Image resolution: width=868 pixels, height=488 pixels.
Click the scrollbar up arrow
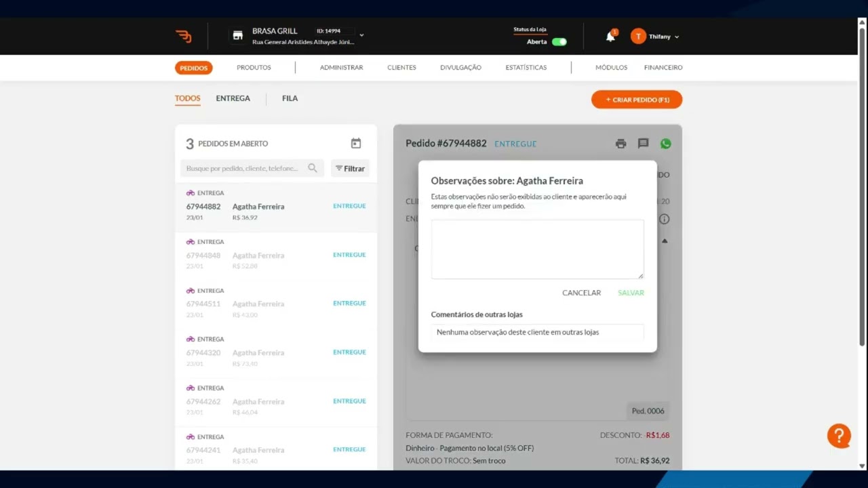[863, 22]
